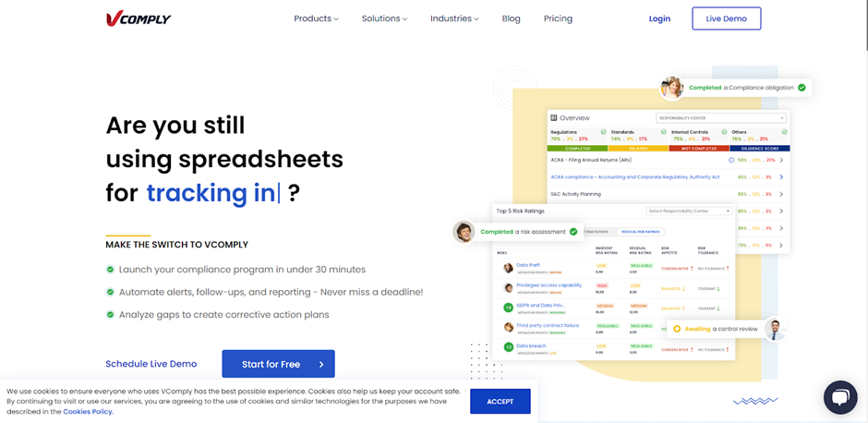Click the Diligence Score header

pyautogui.click(x=760, y=149)
